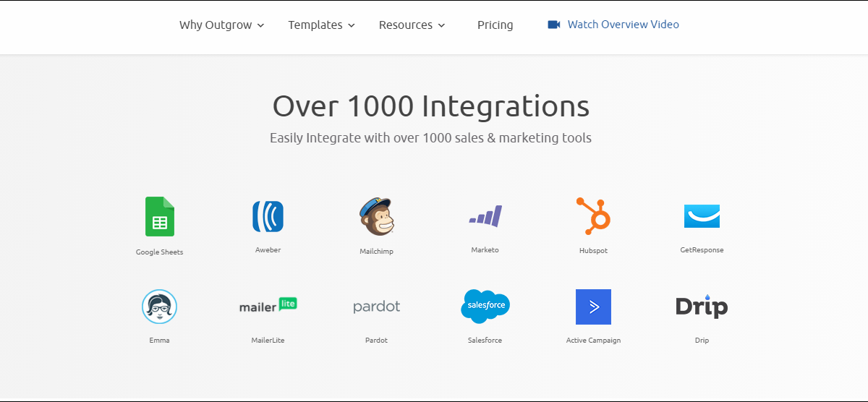Go to the Pricing page
868x402 pixels.
tap(495, 25)
